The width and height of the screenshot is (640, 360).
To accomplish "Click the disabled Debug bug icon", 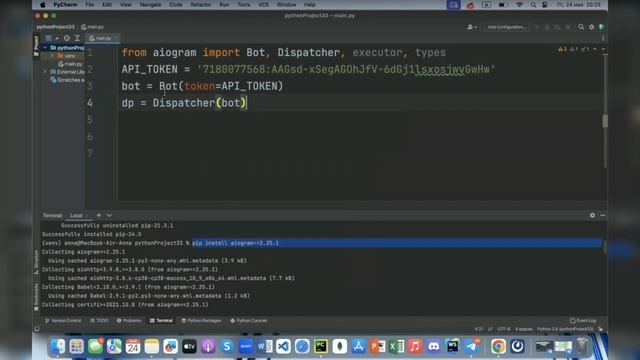I will click(547, 27).
